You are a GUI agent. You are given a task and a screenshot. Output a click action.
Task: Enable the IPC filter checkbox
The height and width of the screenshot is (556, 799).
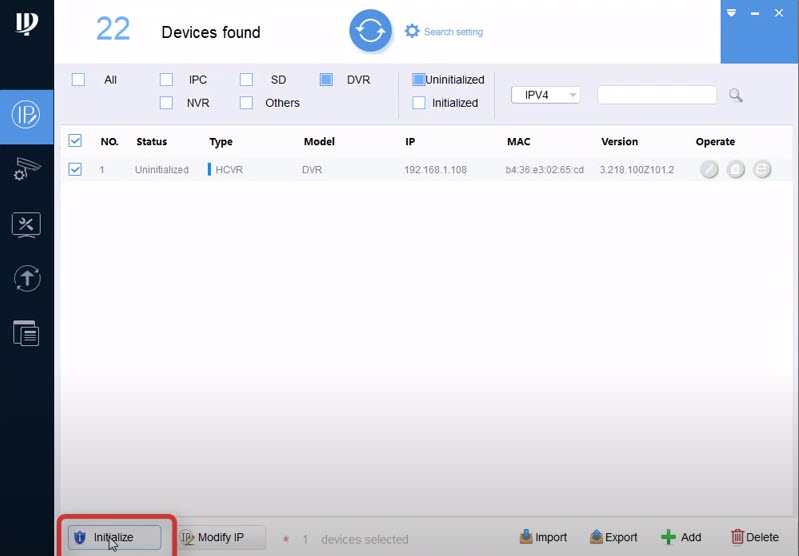(x=167, y=80)
